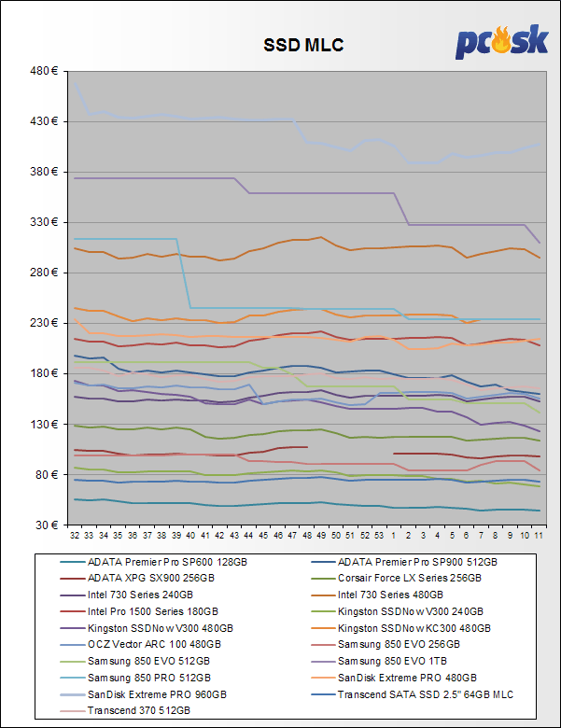Select the Corsair Force LX Series 256GB legend entry

coord(396,578)
